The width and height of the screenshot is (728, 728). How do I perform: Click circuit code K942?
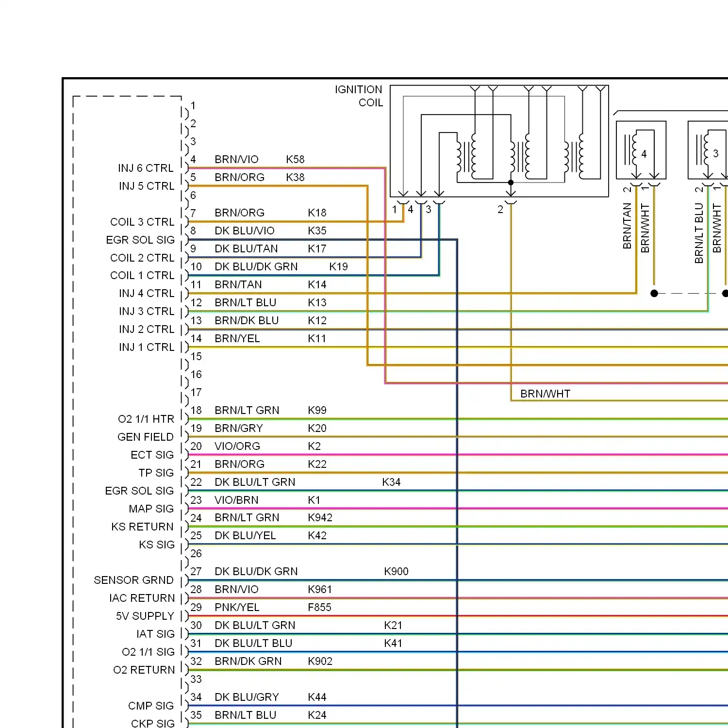tap(320, 517)
